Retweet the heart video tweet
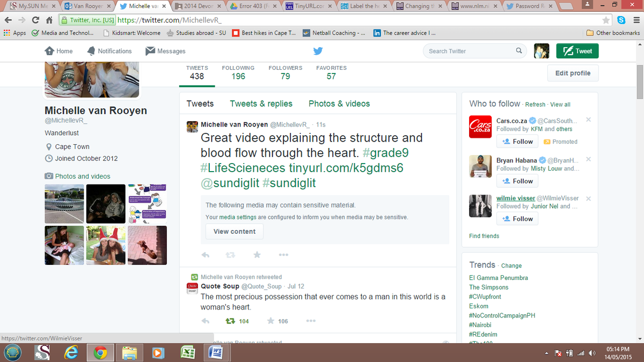The width and height of the screenshot is (644, 362). [230, 255]
